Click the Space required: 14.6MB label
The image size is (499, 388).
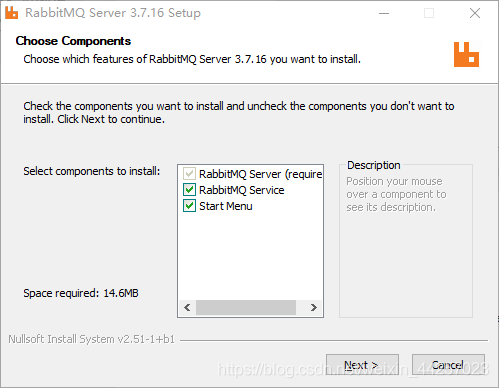(81, 293)
